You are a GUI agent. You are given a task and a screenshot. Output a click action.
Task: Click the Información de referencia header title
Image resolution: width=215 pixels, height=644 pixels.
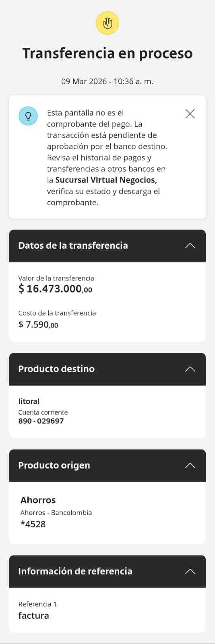pos(75,571)
